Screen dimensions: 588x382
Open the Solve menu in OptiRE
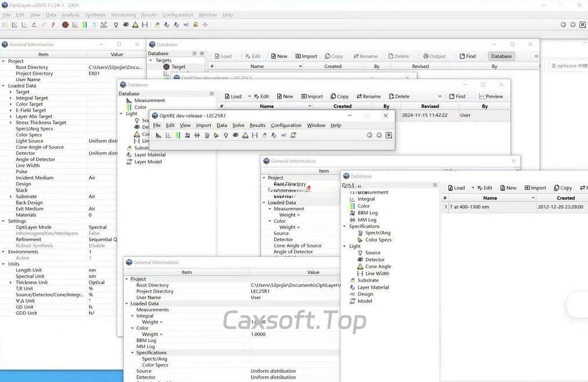point(238,125)
